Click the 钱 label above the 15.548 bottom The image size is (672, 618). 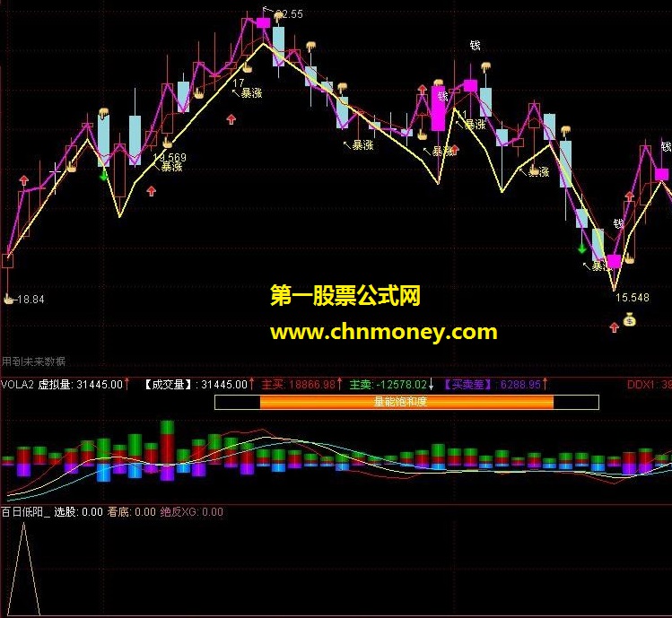[x=617, y=223]
